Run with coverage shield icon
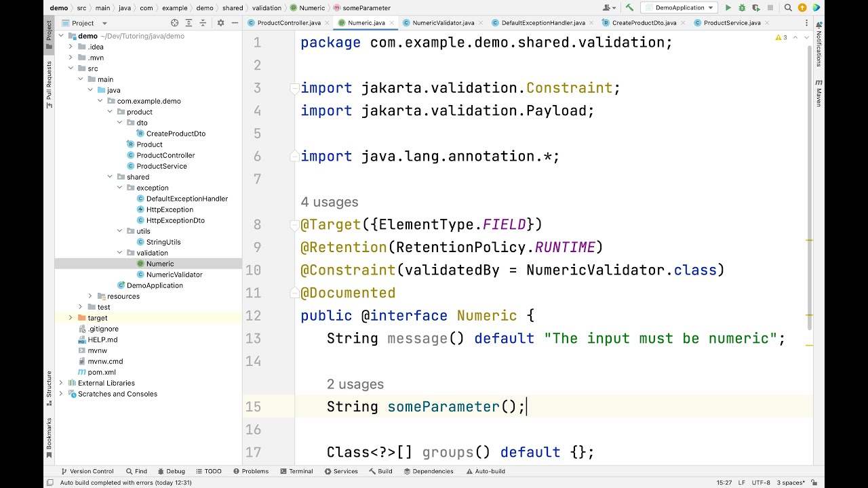 pyautogui.click(x=755, y=8)
